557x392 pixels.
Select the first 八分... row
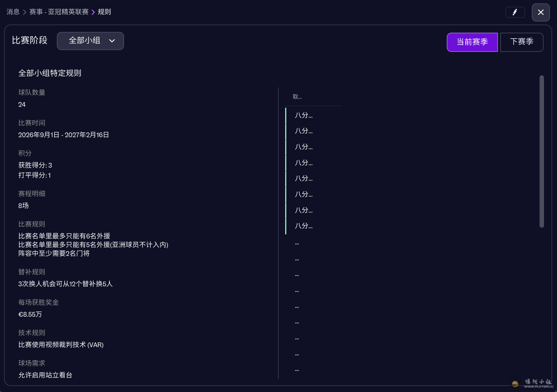pos(304,115)
